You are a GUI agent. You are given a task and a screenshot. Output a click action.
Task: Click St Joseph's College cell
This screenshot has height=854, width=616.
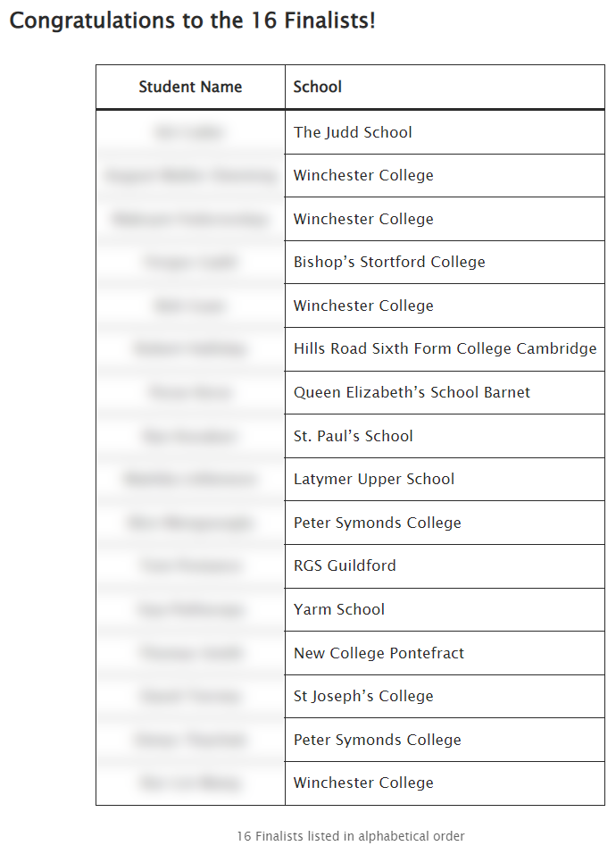[445, 696]
